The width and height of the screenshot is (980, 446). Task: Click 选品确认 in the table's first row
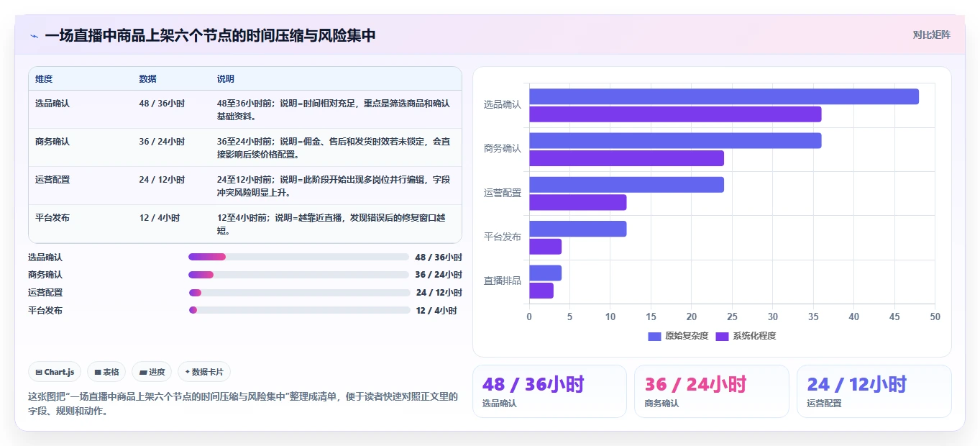pos(52,104)
